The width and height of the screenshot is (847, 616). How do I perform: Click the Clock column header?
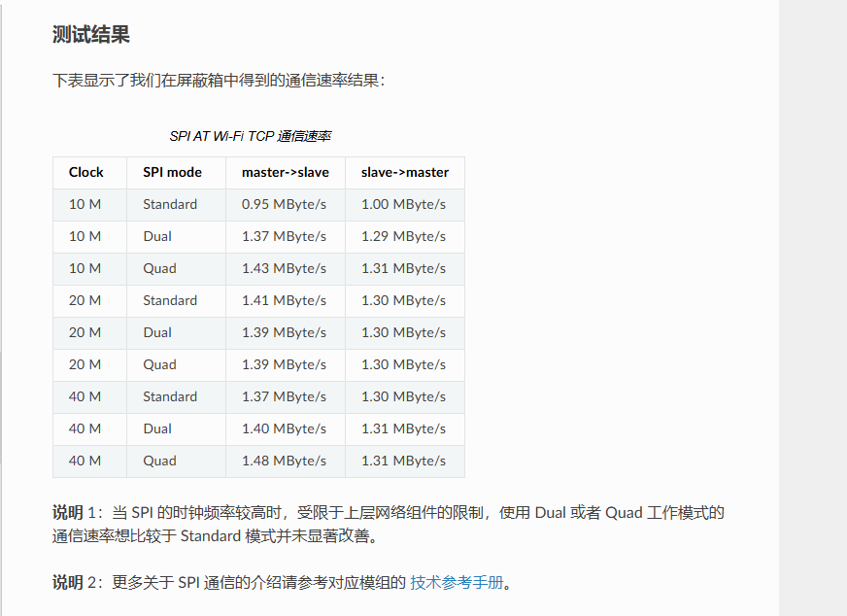pyautogui.click(x=85, y=172)
